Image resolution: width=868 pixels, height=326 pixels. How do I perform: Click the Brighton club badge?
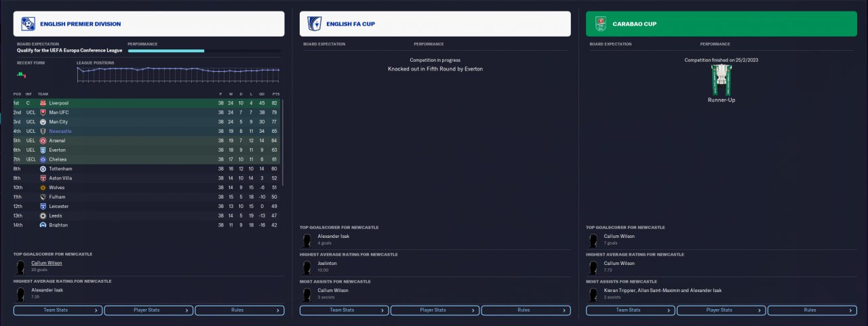[x=43, y=225]
